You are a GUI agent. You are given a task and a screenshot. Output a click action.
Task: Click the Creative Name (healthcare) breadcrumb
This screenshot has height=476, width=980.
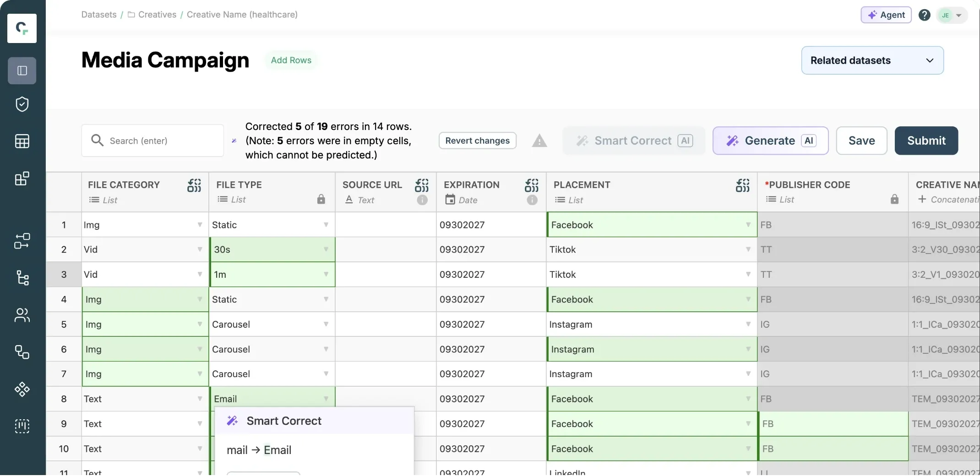point(242,15)
